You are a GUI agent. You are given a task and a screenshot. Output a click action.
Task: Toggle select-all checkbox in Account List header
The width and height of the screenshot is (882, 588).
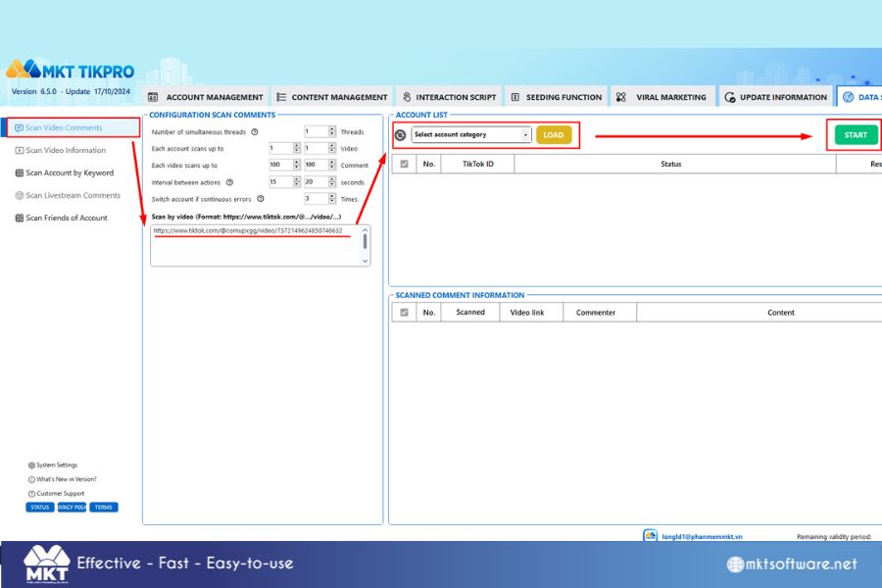point(404,164)
